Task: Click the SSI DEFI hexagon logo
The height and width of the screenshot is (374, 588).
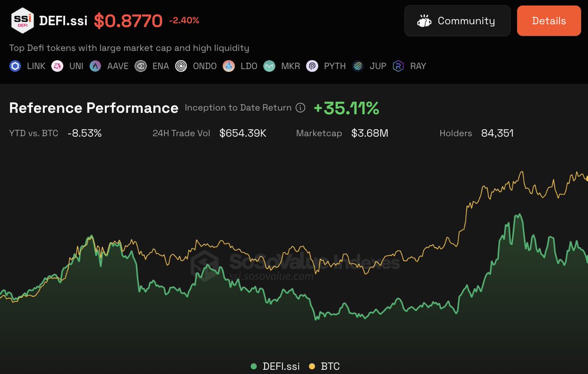Action: tap(23, 21)
